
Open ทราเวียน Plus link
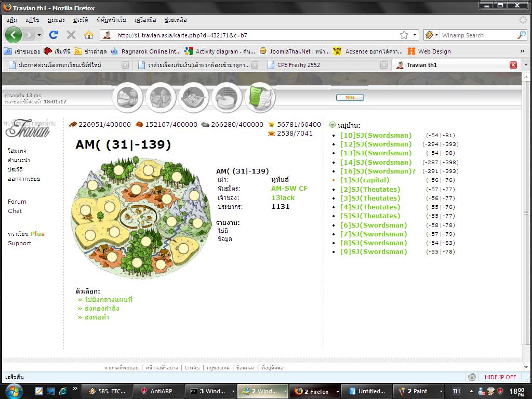click(26, 234)
